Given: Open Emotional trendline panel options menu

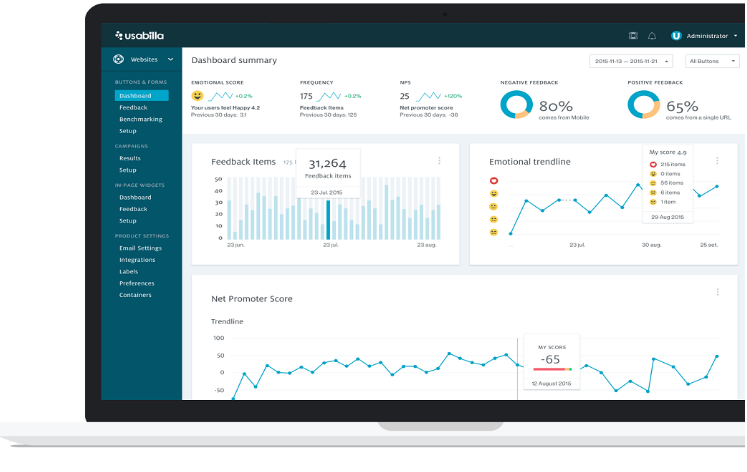Looking at the screenshot, I should [717, 161].
